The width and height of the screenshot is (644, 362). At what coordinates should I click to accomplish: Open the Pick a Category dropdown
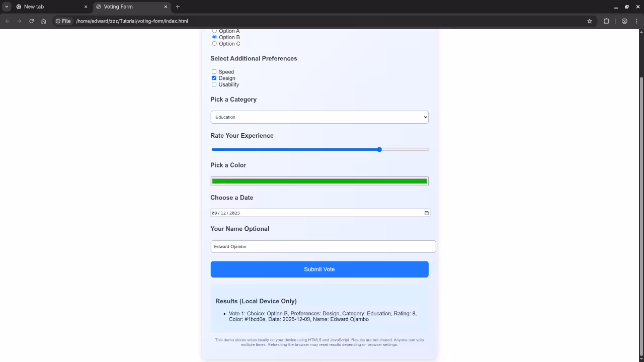[319, 117]
